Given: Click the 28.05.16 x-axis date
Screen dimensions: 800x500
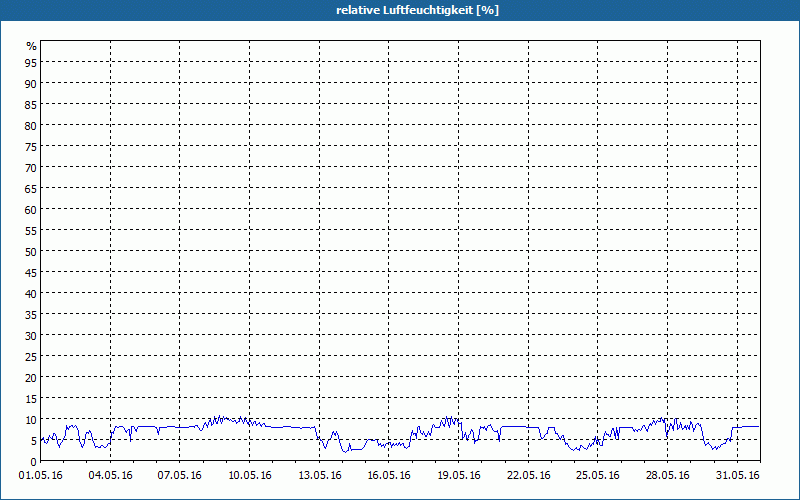Looking at the screenshot, I should [x=667, y=475].
